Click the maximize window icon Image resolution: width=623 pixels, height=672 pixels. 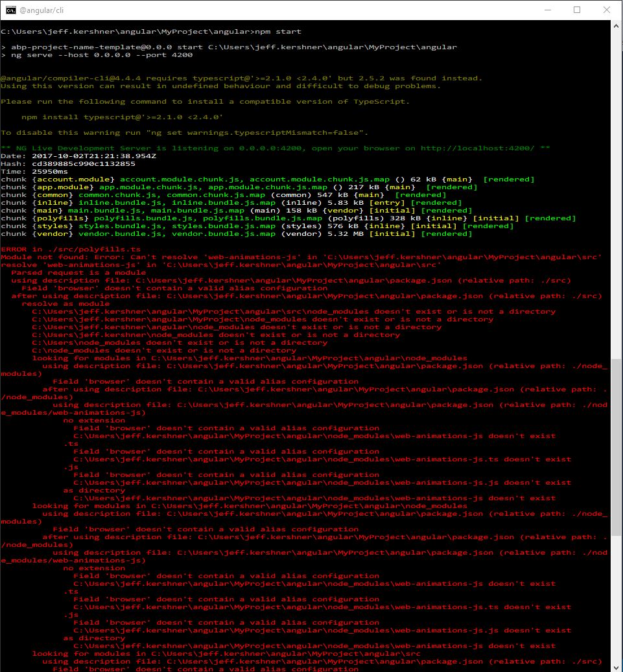coord(576,10)
